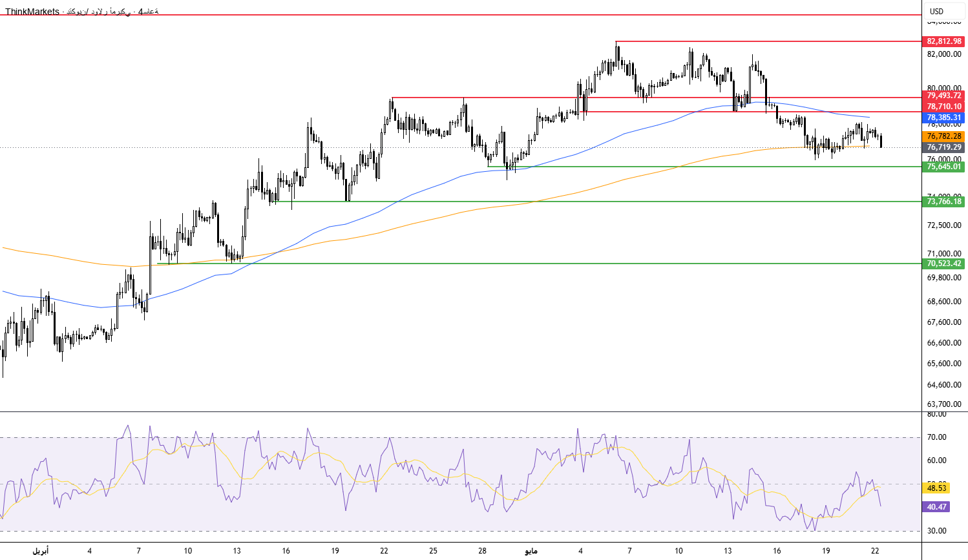Click the purple 40.47 RSI value label

click(936, 507)
